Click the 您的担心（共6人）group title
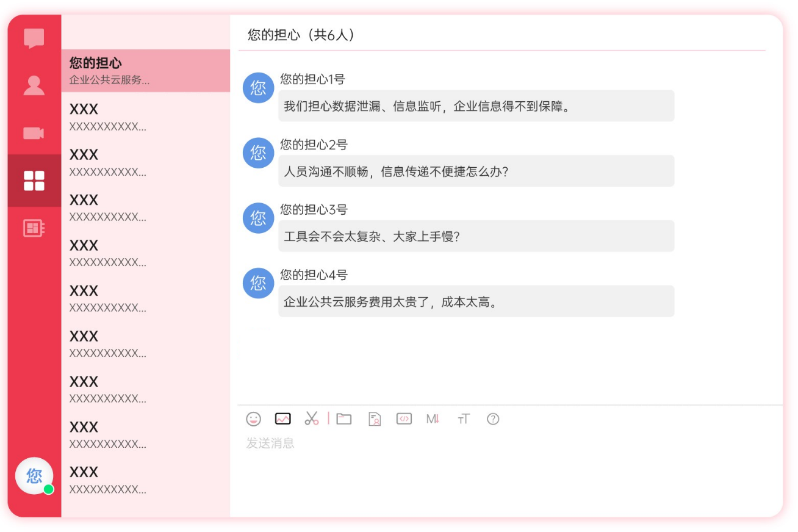This screenshot has height=532, width=798. 301,35
